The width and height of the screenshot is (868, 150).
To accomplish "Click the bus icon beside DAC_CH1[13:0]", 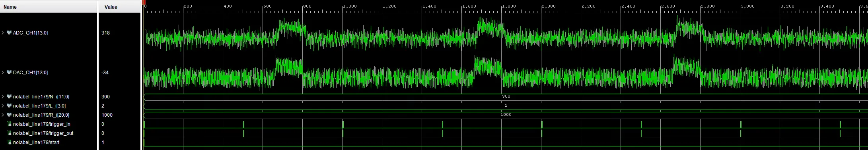I will click(x=9, y=73).
